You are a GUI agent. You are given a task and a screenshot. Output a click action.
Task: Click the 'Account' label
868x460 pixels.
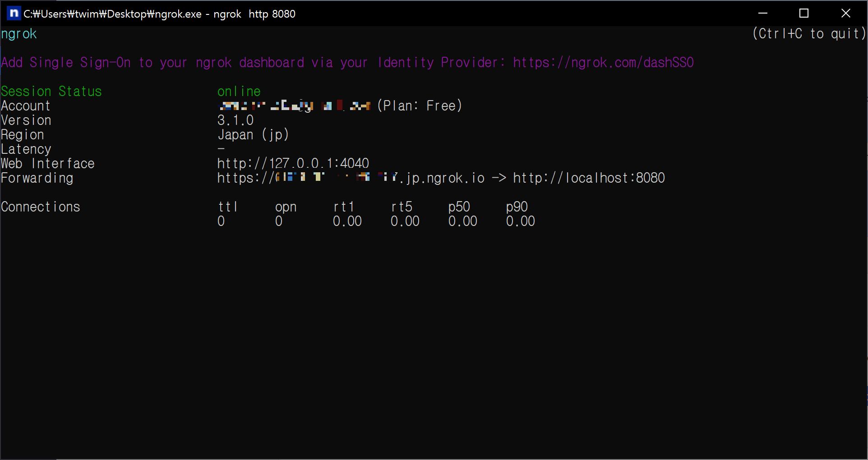tap(26, 106)
